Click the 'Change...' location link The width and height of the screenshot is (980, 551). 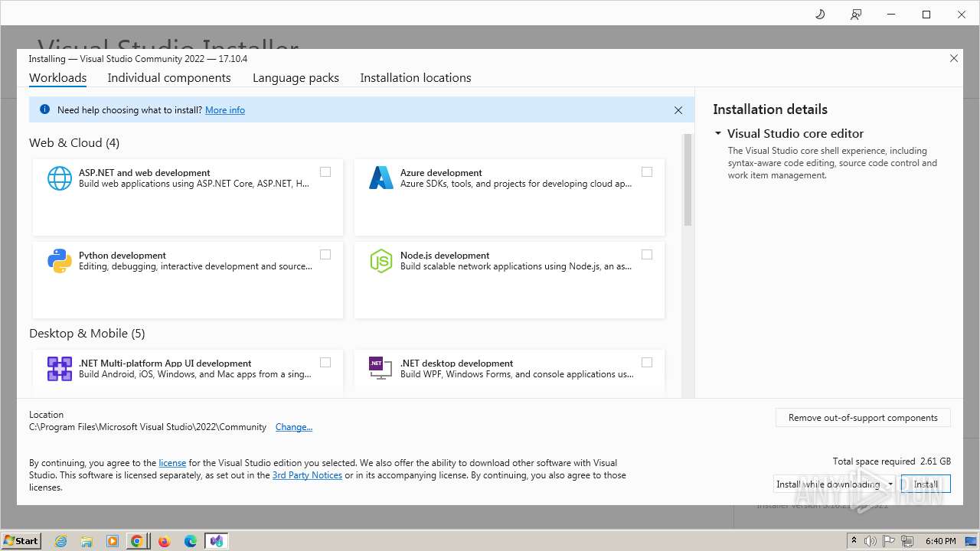click(294, 427)
